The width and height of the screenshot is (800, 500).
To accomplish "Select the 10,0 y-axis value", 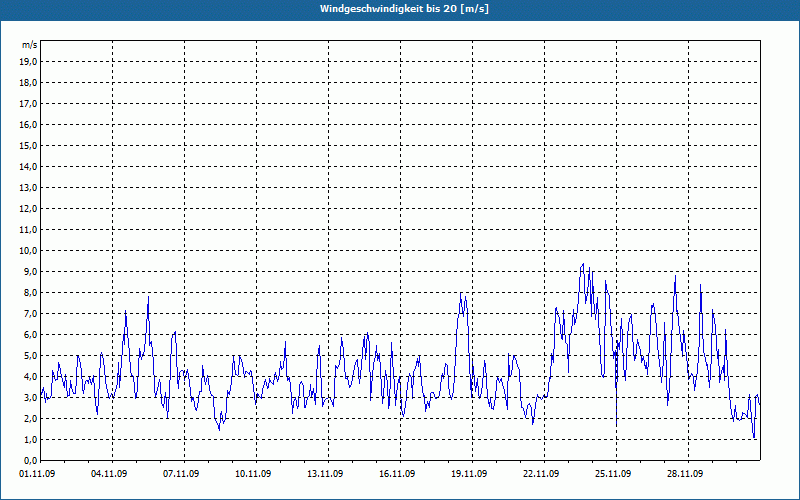I will [x=29, y=251].
